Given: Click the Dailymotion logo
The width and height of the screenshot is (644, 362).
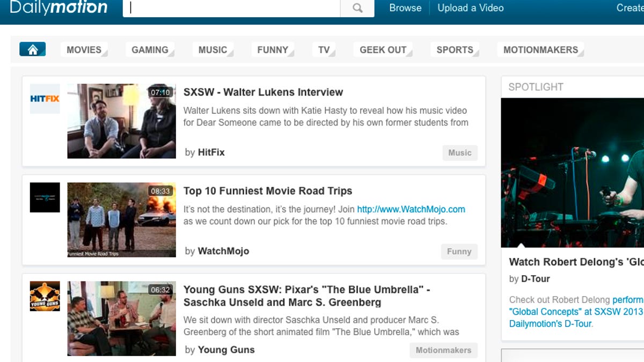Looking at the screenshot, I should [58, 8].
